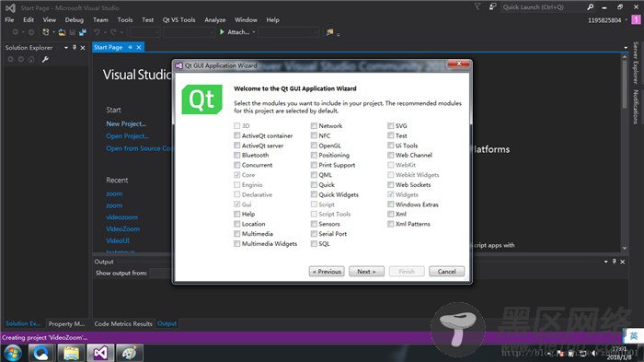Viewport: 644px width, 362px height.
Task: Enable the Multimedia module checkbox
Action: (237, 234)
